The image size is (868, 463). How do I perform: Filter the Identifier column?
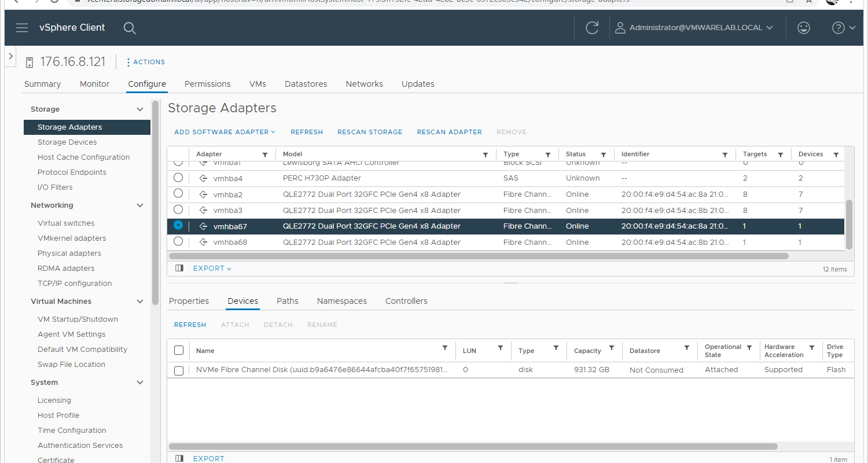point(725,155)
